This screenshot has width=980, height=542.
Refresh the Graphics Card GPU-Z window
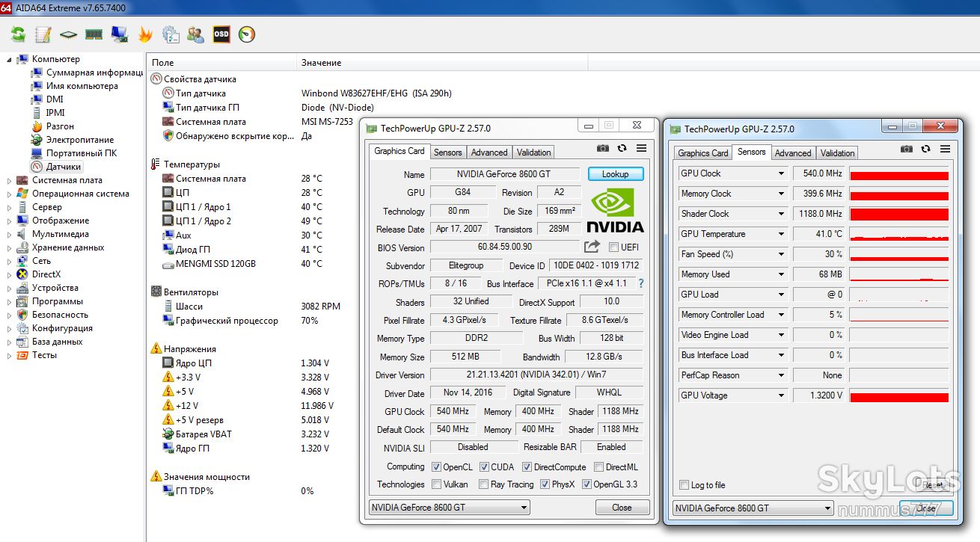pos(622,149)
